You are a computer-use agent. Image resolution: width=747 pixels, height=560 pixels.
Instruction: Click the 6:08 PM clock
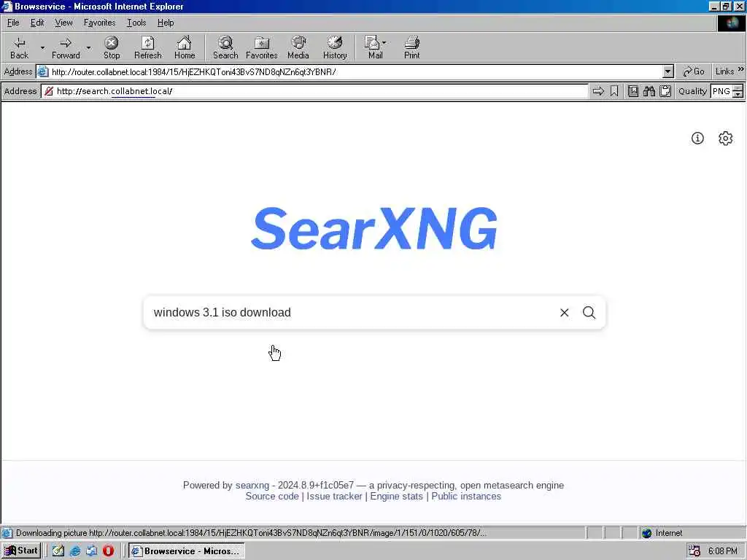723,551
